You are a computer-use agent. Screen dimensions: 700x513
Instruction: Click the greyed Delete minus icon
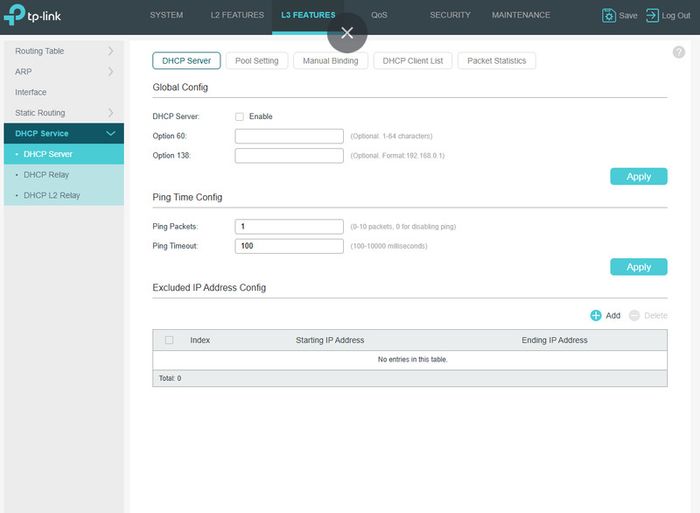click(634, 316)
